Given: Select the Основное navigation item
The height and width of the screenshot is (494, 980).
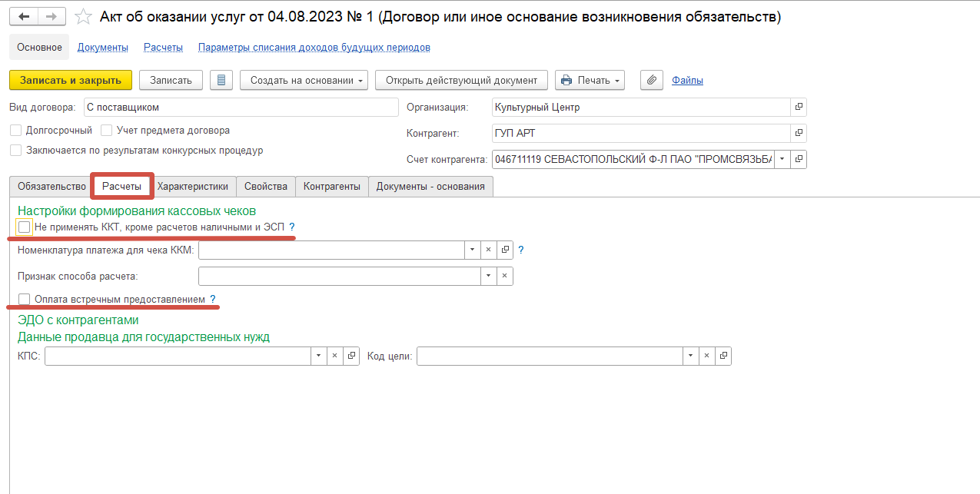Looking at the screenshot, I should click(x=39, y=47).
